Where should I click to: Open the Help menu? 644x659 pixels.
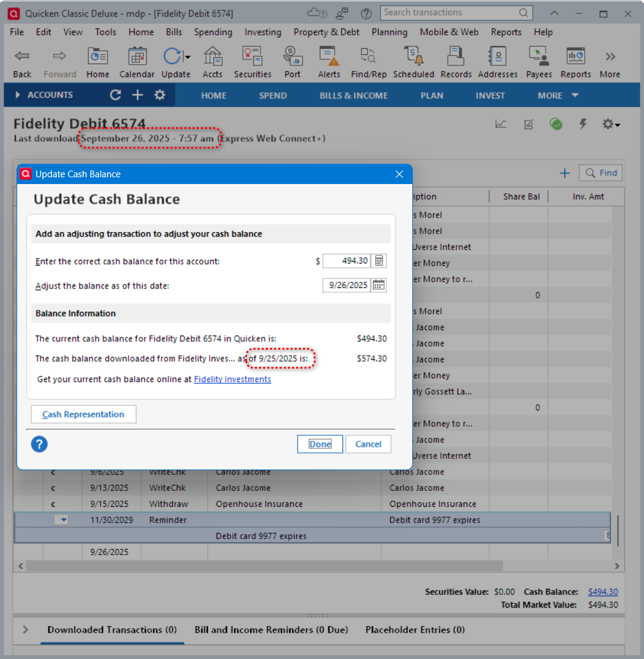[x=543, y=32]
